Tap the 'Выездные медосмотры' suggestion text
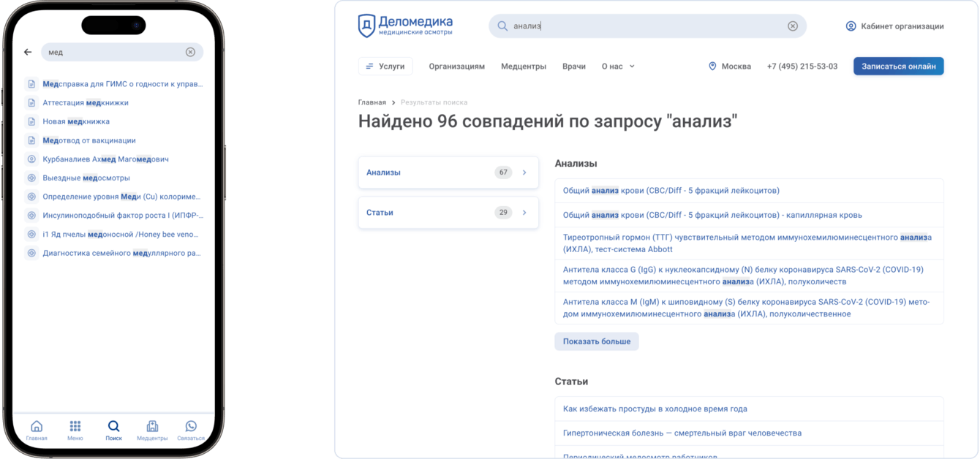 click(x=86, y=178)
